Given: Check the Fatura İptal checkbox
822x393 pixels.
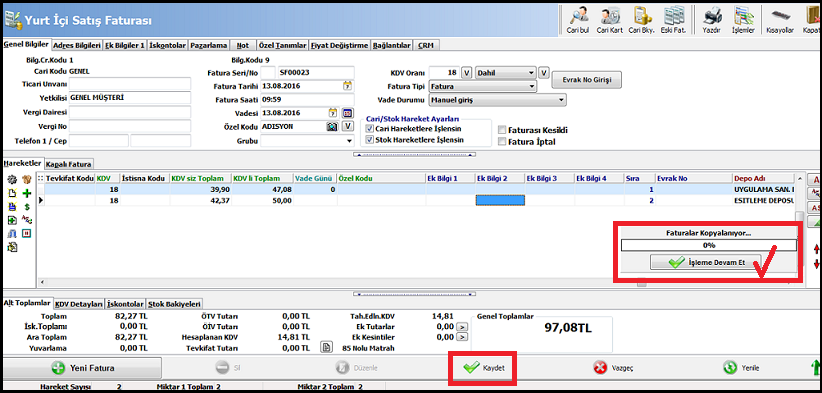Looking at the screenshot, I should [x=502, y=141].
